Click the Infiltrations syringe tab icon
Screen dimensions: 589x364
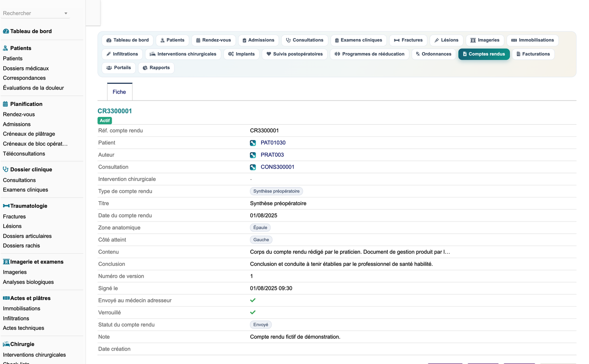pyautogui.click(x=108, y=54)
